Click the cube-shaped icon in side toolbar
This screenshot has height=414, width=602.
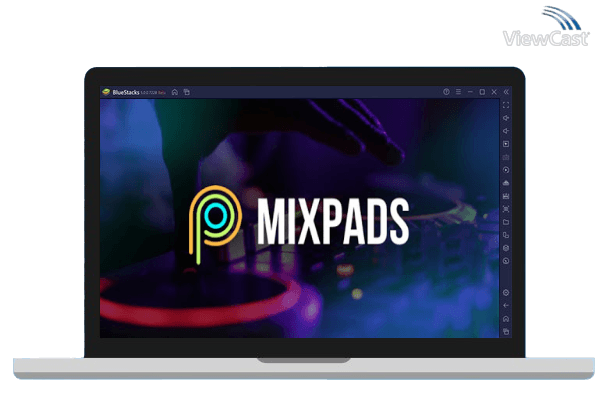coord(506,248)
